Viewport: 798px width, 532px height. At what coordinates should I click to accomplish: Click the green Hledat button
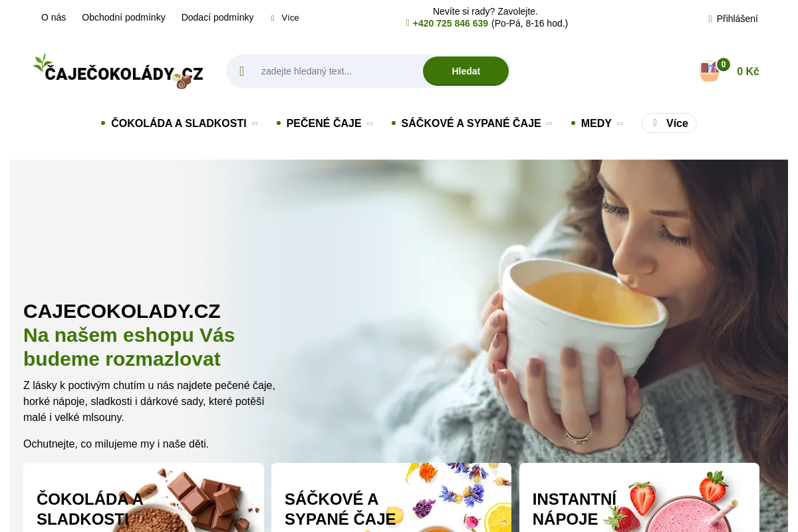coord(465,71)
